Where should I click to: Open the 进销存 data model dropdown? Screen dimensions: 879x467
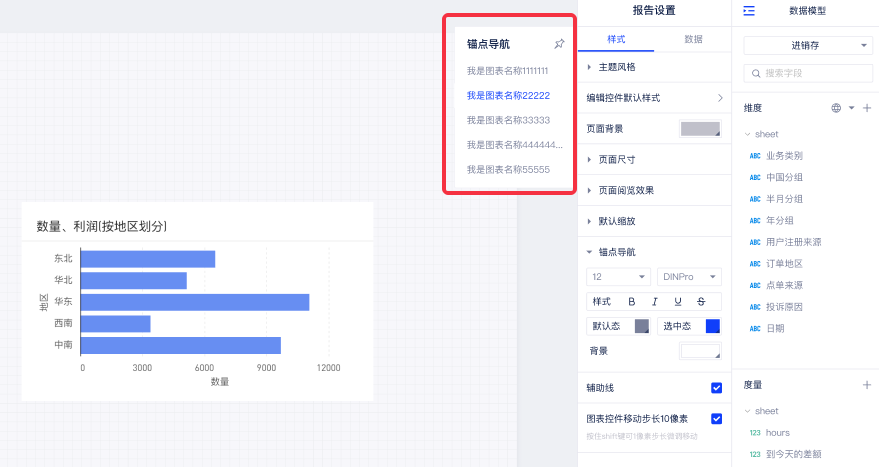point(808,46)
